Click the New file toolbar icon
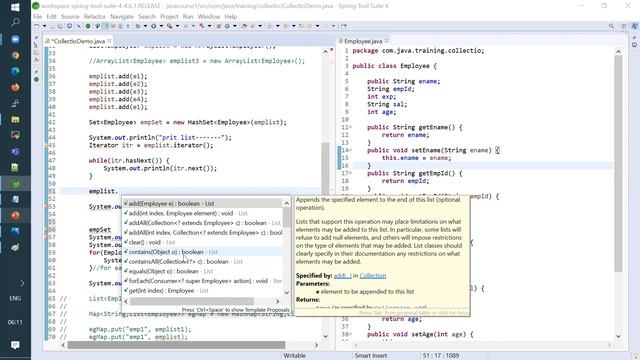The image size is (640, 360). (x=36, y=26)
